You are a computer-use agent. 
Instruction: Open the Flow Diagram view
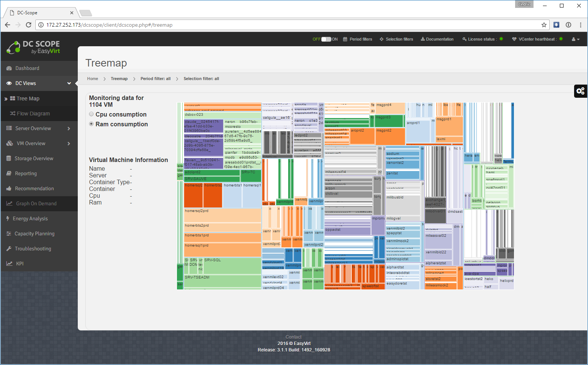point(33,114)
